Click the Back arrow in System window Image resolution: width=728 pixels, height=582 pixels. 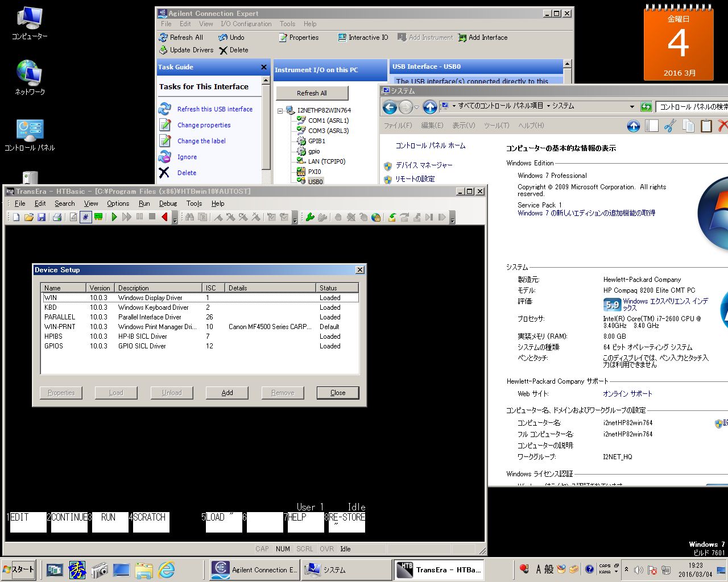[390, 107]
